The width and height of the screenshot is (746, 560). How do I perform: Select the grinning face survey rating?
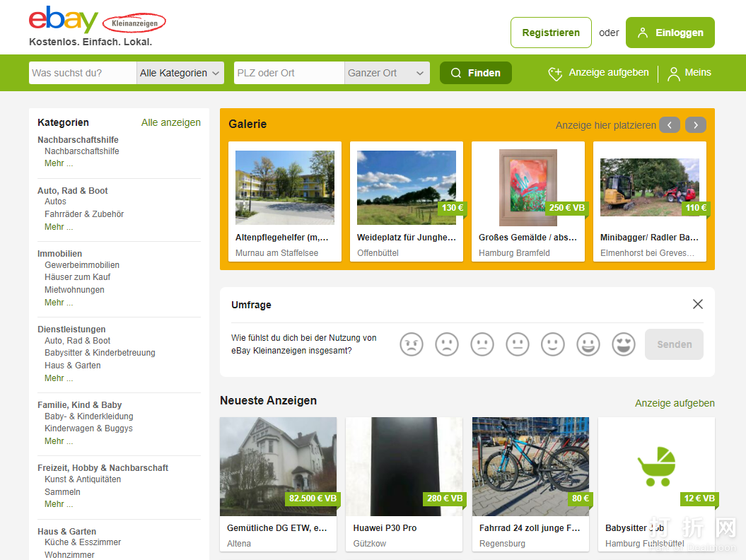click(588, 344)
